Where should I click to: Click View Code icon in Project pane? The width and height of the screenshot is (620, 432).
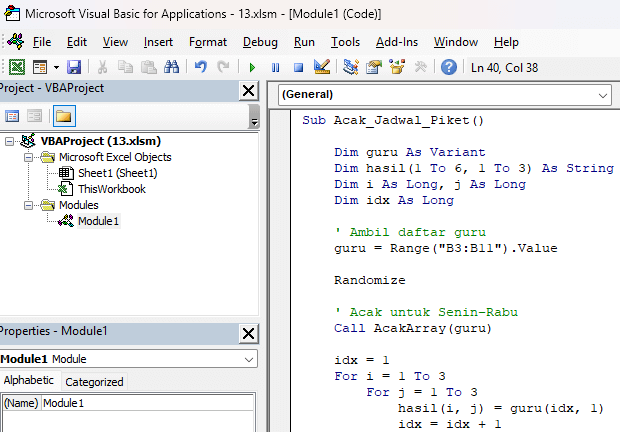[12, 116]
